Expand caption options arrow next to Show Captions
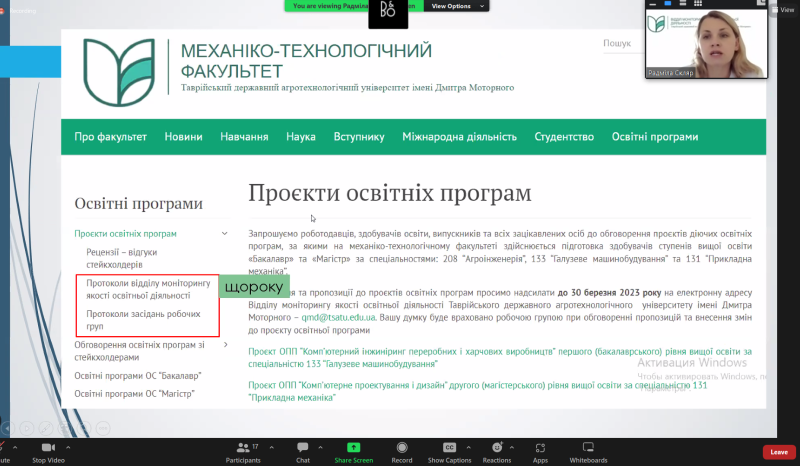Image resolution: width=800 pixels, height=466 pixels. click(x=468, y=448)
